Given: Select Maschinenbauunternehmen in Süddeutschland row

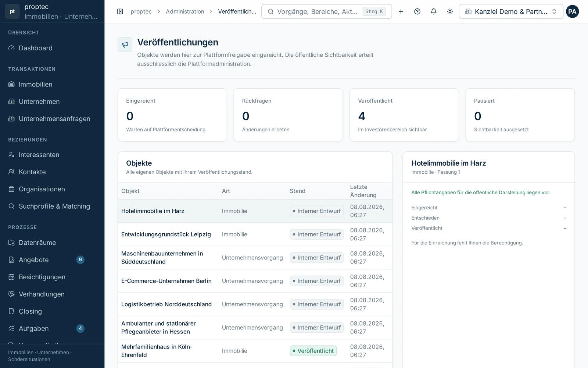Looking at the screenshot, I should point(255,258).
